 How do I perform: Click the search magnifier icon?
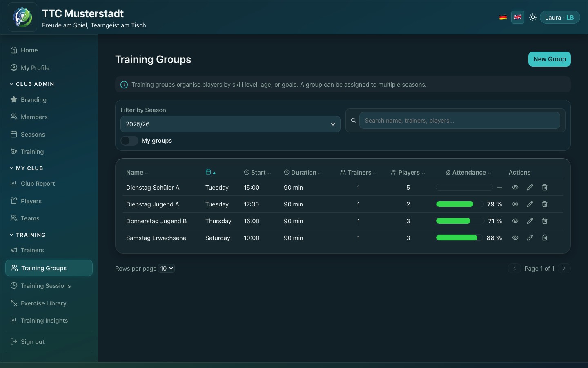[x=354, y=120]
